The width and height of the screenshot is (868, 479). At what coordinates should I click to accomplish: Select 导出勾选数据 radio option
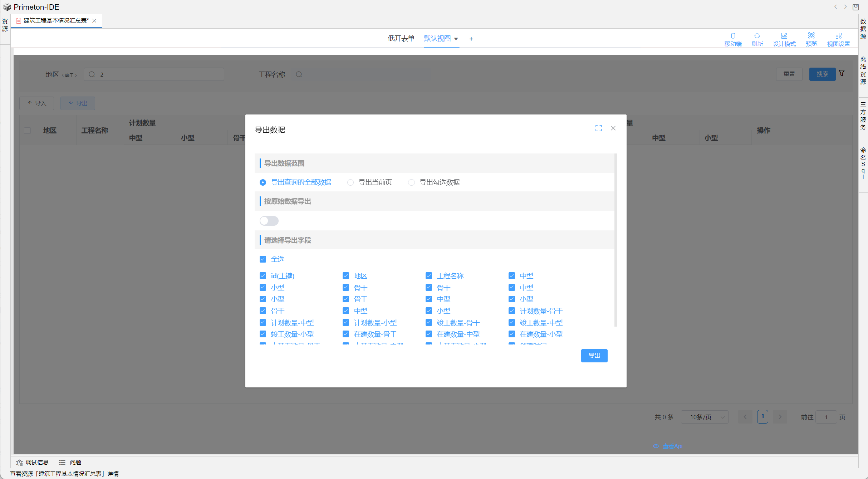pyautogui.click(x=411, y=182)
